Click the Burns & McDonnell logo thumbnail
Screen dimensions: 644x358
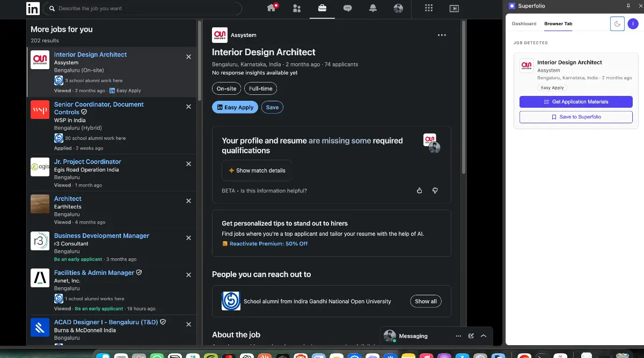[x=40, y=327]
